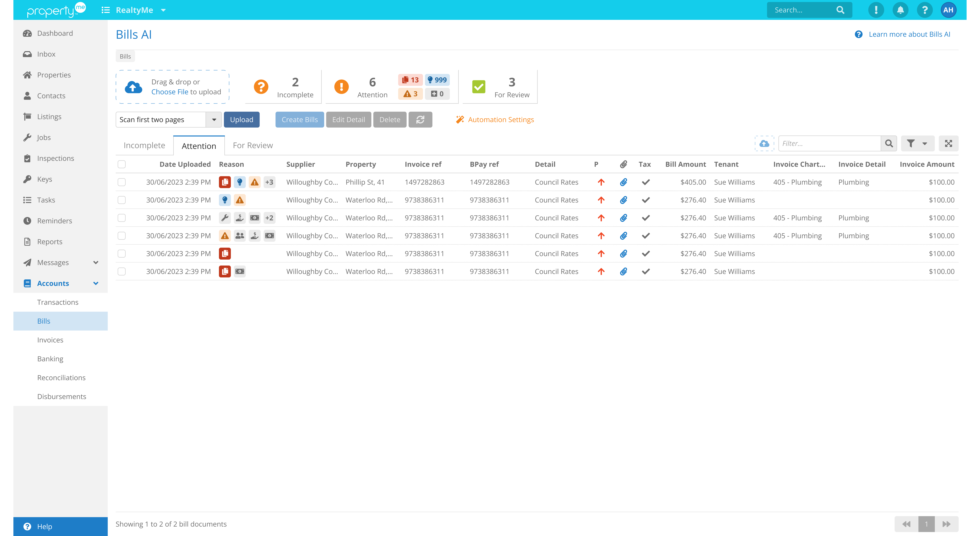Open the filter funnel dropdown
Viewport: 980px width, 536px height.
pos(917,143)
